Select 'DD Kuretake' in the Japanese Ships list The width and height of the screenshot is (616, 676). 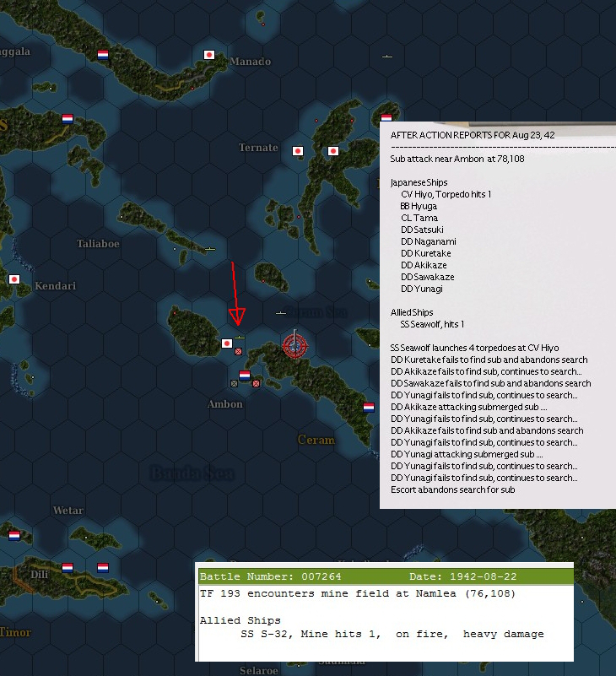point(426,253)
